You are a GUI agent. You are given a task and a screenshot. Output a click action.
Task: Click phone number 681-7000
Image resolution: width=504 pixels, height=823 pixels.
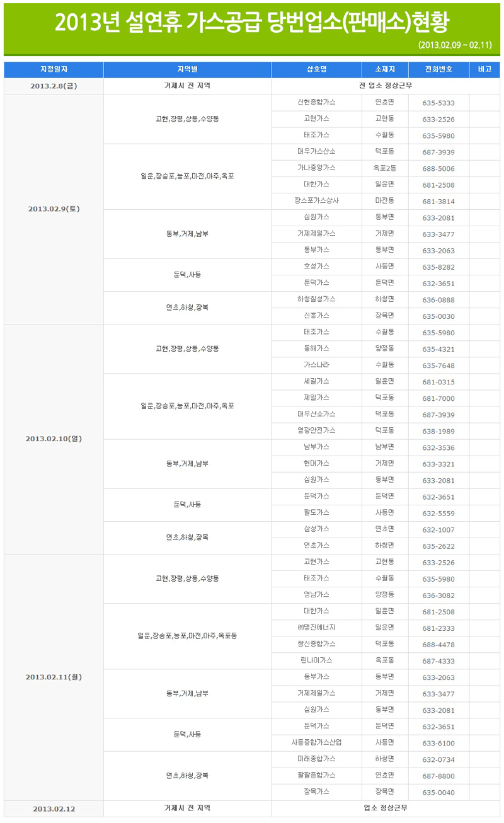438,398
